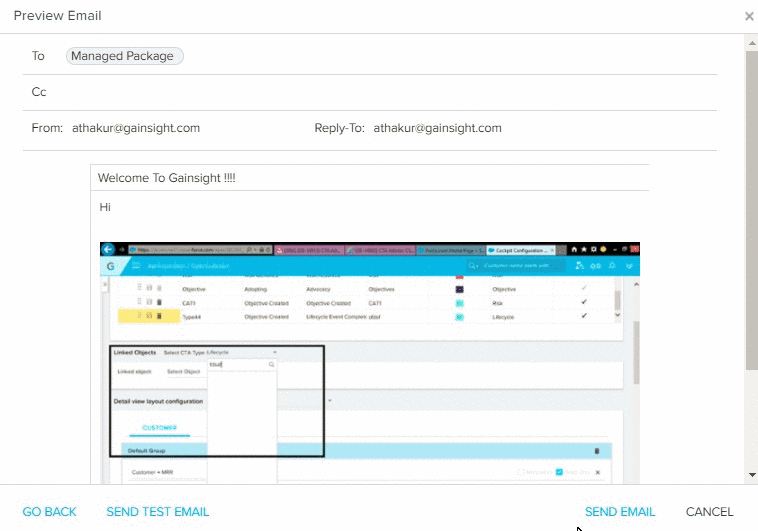Cancel the email preview
Viewport: 758px width, 531px height.
[x=709, y=512]
